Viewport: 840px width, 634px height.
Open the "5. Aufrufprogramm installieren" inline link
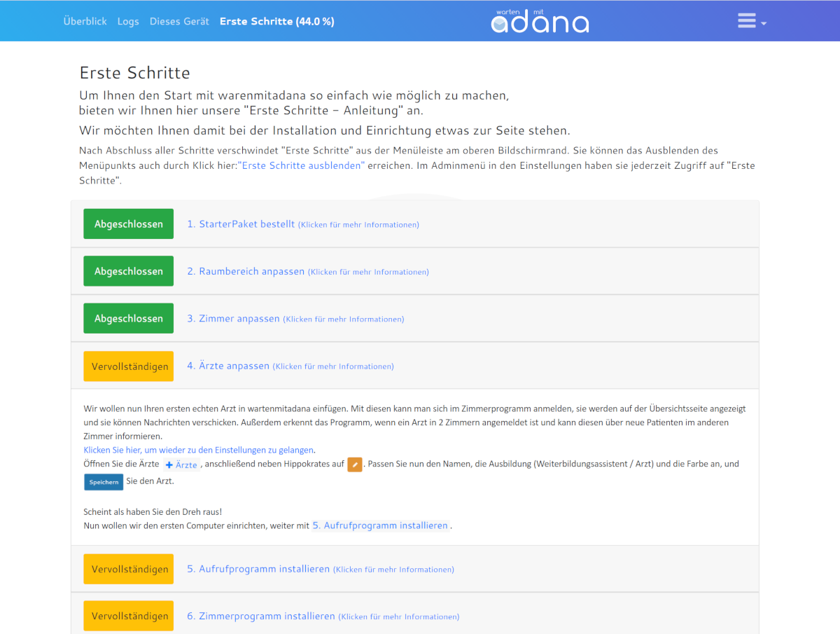click(380, 525)
